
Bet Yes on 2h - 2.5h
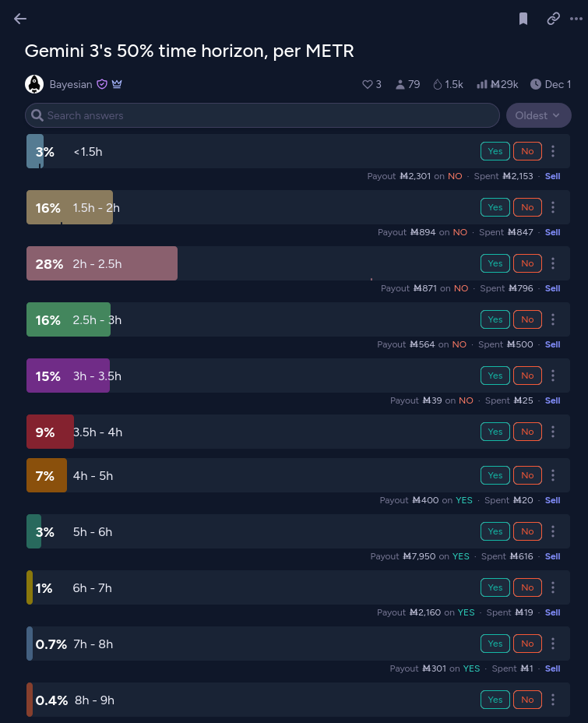click(495, 263)
